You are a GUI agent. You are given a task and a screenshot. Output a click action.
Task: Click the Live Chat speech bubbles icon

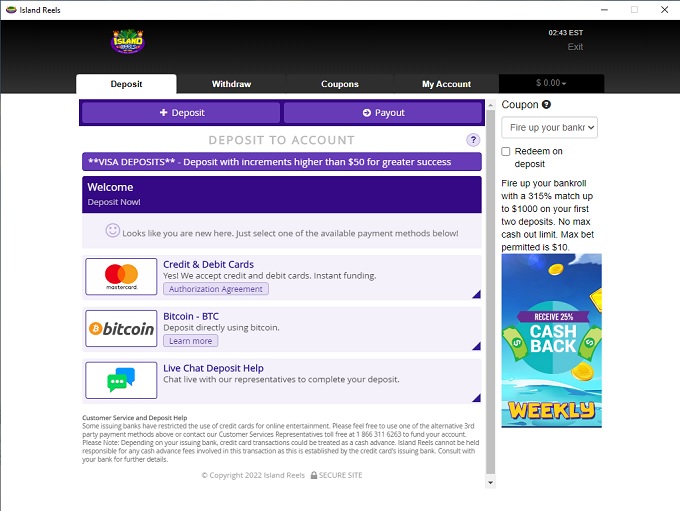tap(121, 380)
